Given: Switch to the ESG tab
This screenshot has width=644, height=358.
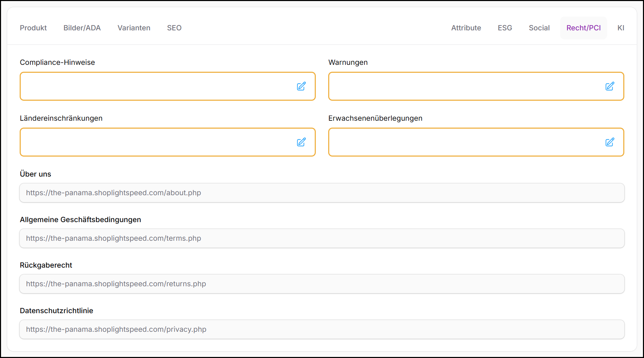Looking at the screenshot, I should (505, 28).
